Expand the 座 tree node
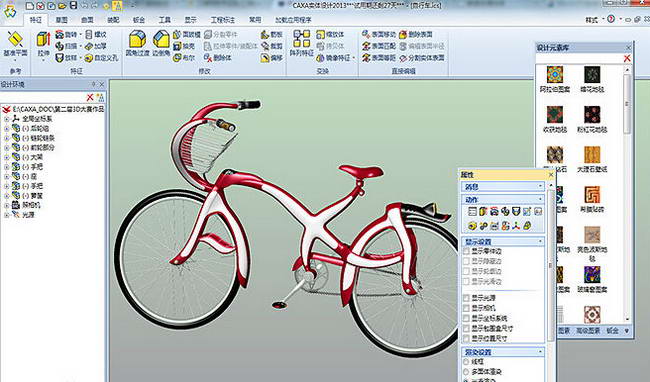The width and height of the screenshot is (650, 382). tap(6, 176)
